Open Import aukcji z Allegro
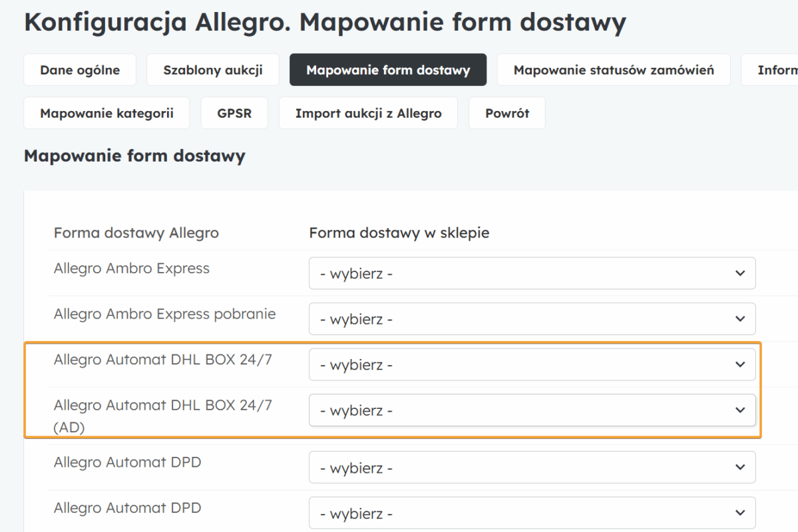 pyautogui.click(x=368, y=113)
